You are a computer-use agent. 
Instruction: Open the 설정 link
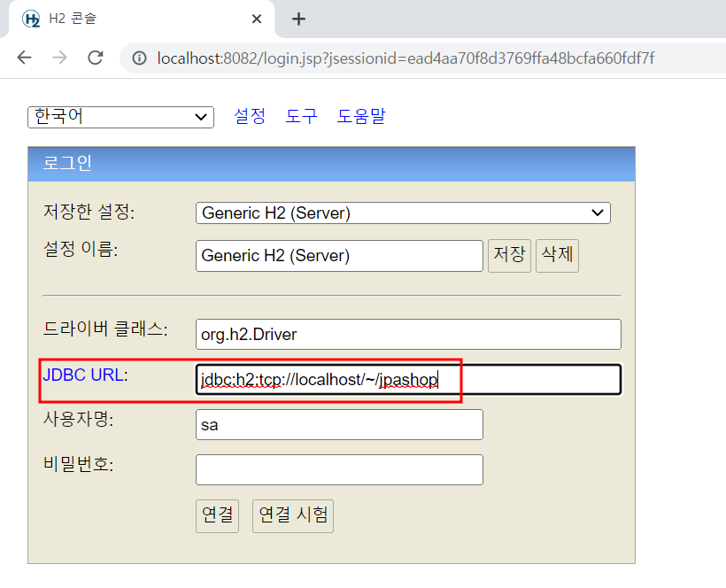point(250,116)
